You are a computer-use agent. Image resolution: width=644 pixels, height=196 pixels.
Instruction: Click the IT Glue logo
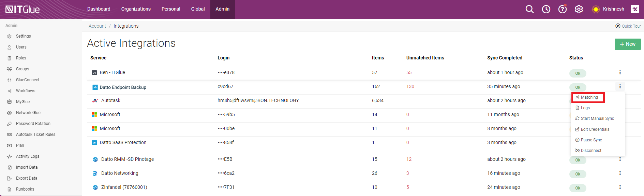23,9
